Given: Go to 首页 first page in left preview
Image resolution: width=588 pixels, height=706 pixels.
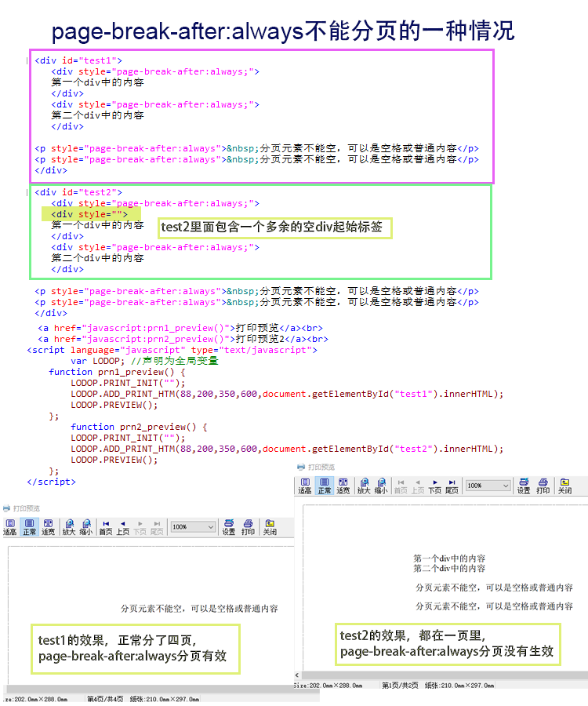Looking at the screenshot, I should click(x=105, y=526).
